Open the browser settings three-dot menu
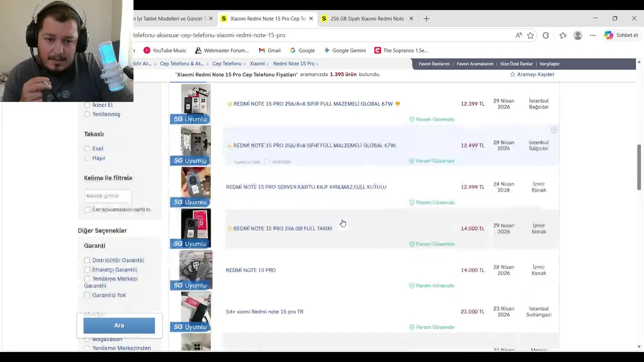This screenshot has height=362, width=644. click(593, 35)
